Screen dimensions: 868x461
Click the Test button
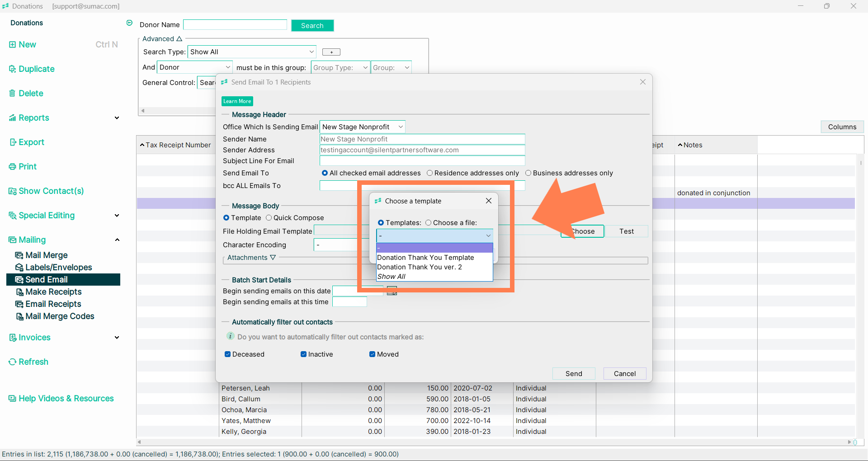(627, 231)
